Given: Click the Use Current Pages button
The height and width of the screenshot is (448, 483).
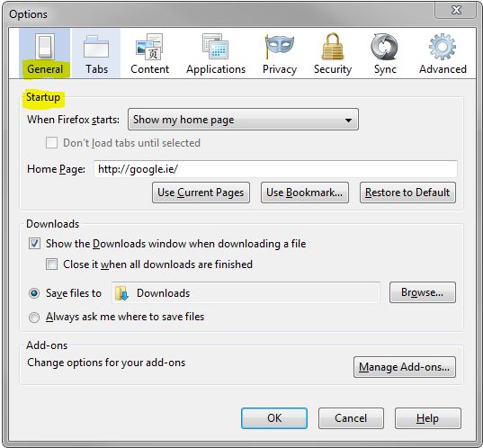Looking at the screenshot, I should point(201,193).
